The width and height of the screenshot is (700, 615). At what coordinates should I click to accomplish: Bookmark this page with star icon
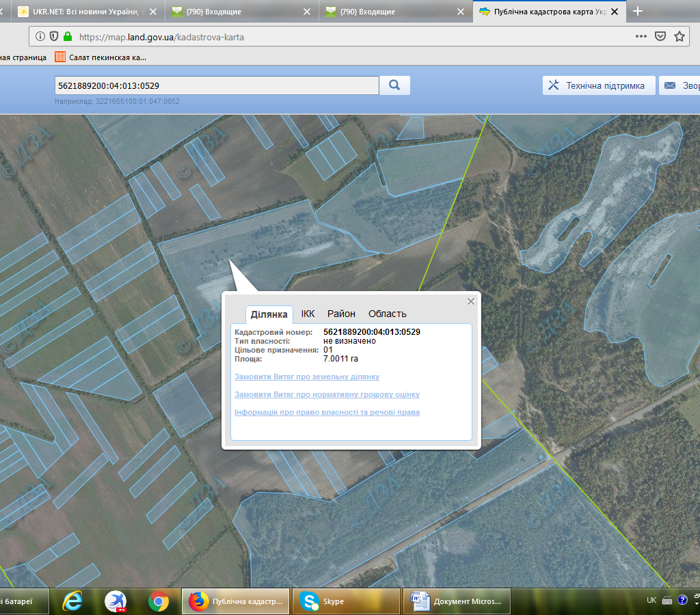[679, 37]
